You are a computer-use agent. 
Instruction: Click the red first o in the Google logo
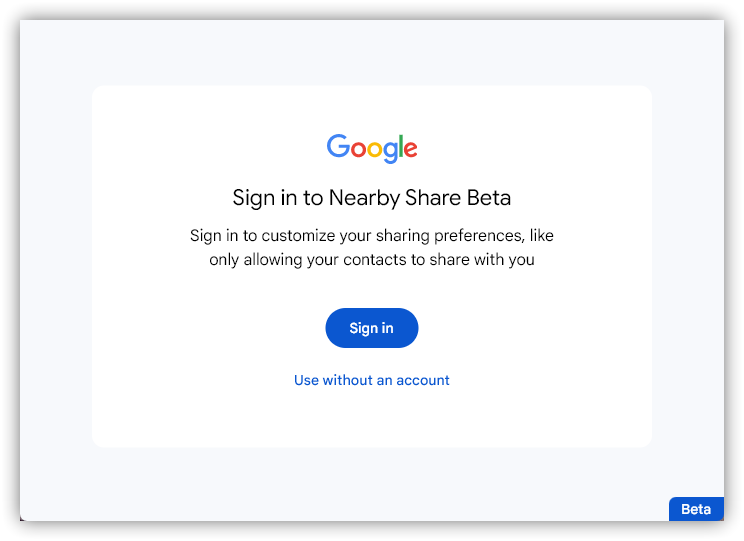click(x=359, y=150)
